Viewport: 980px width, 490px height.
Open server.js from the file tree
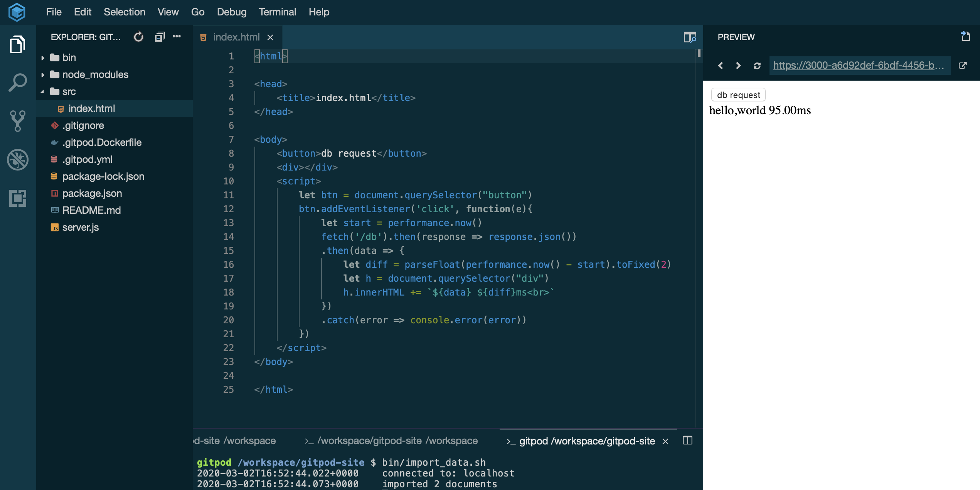pyautogui.click(x=81, y=228)
